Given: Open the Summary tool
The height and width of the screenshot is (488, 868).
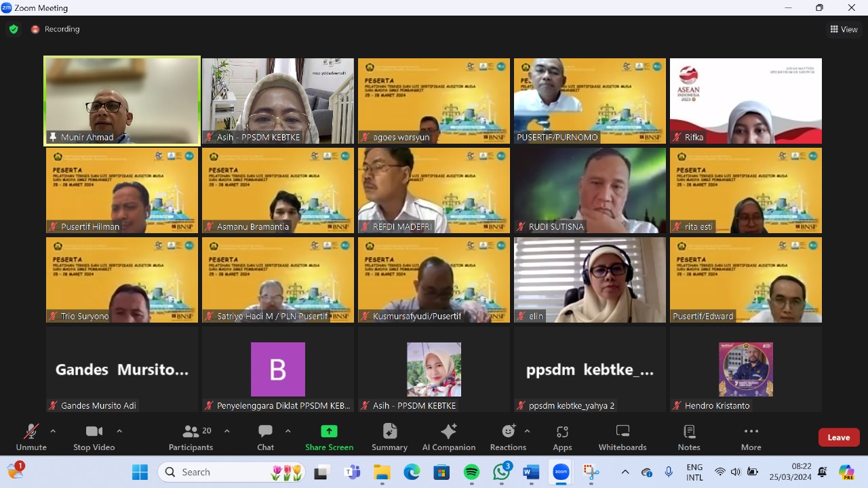Looking at the screenshot, I should coord(389,437).
